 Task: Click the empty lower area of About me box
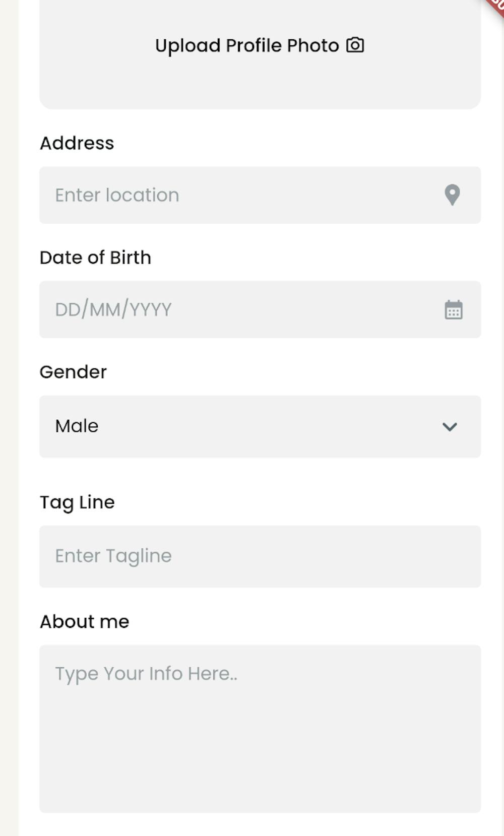[x=260, y=756]
